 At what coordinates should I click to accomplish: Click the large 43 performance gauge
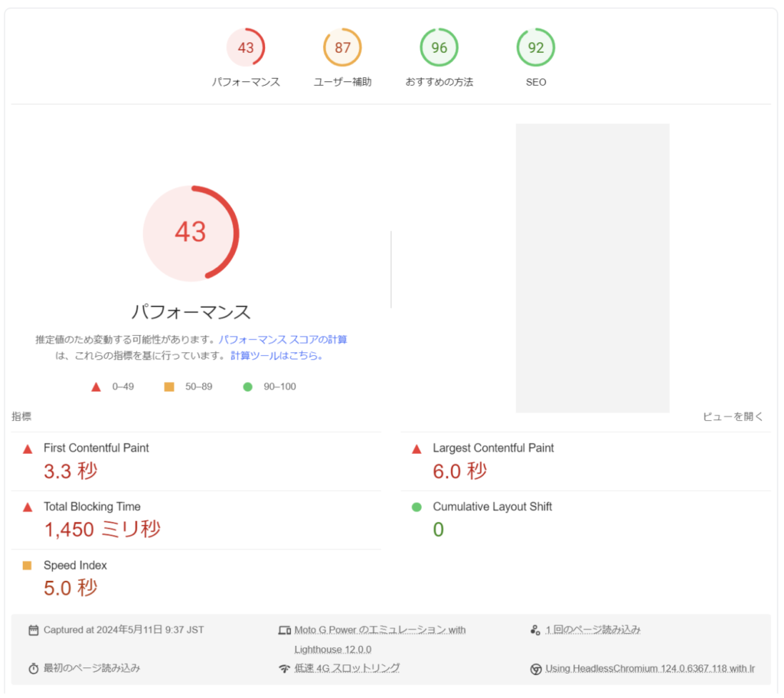pos(191,233)
